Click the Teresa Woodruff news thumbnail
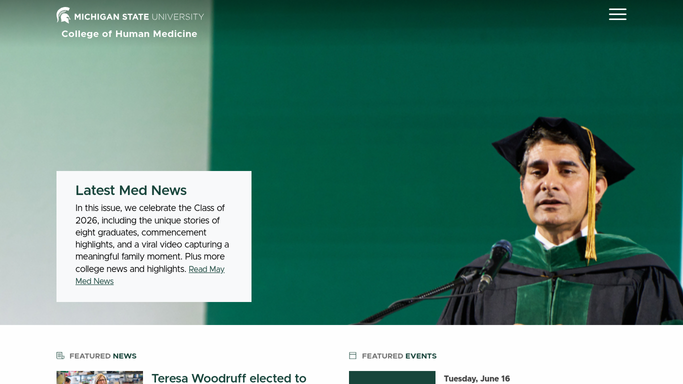Screen dimensions: 683x384 (x=99, y=377)
